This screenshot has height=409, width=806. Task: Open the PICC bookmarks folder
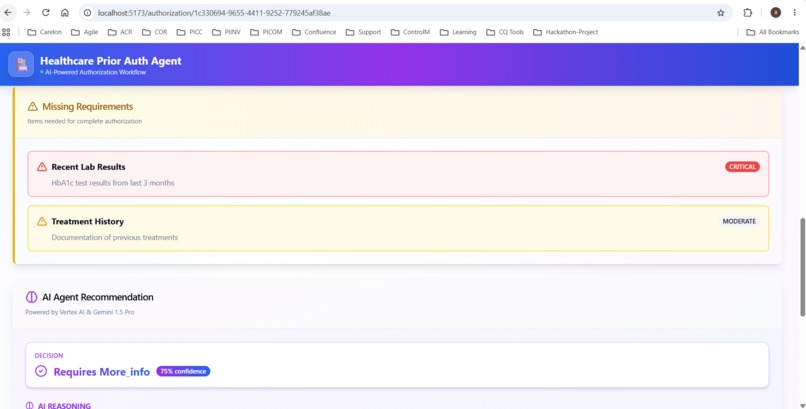coord(190,32)
